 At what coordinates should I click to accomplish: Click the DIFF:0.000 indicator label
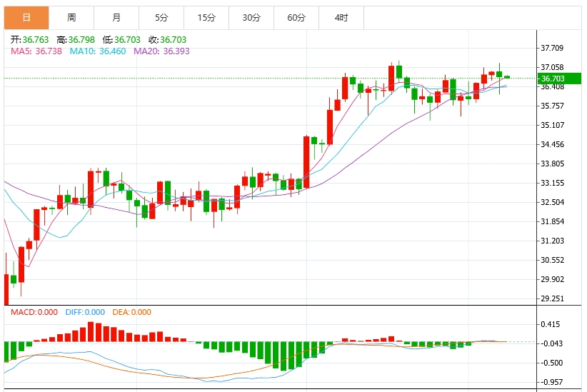pyautogui.click(x=85, y=312)
